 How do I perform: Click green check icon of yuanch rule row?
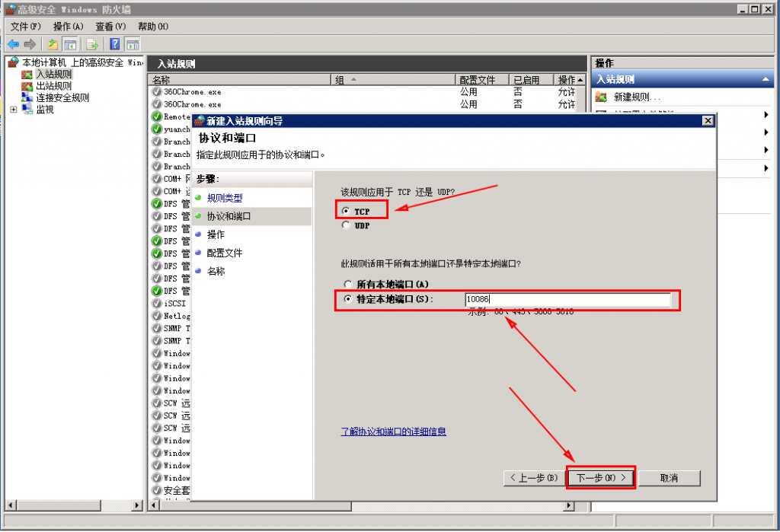click(157, 129)
